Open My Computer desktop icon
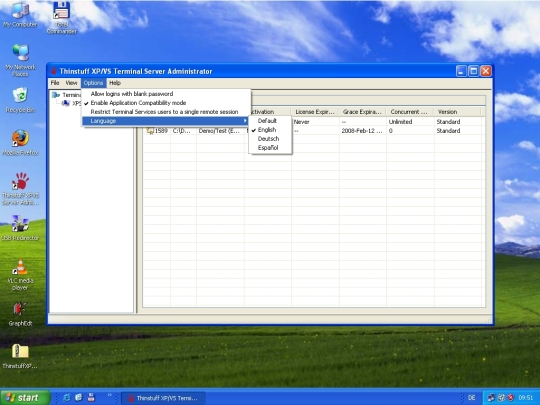The image size is (540, 405). (x=20, y=14)
